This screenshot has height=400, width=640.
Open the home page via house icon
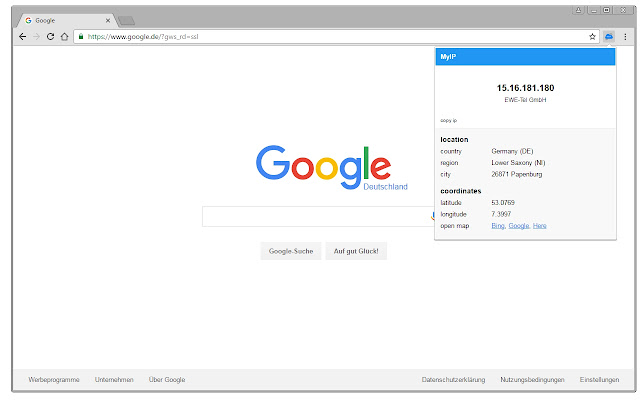click(64, 37)
